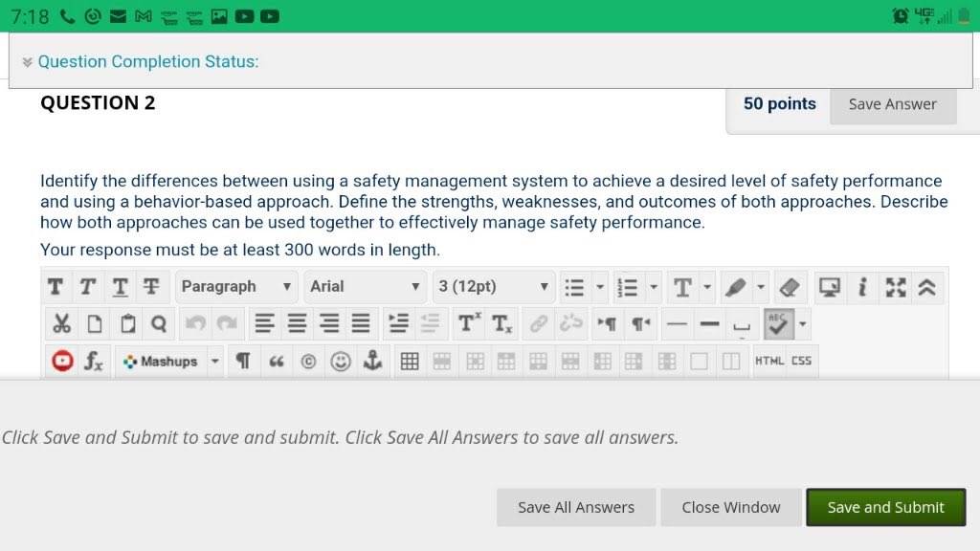Viewport: 980px width, 551px height.
Task: Open the 3 (12pt) font size dropdown
Action: (x=493, y=287)
